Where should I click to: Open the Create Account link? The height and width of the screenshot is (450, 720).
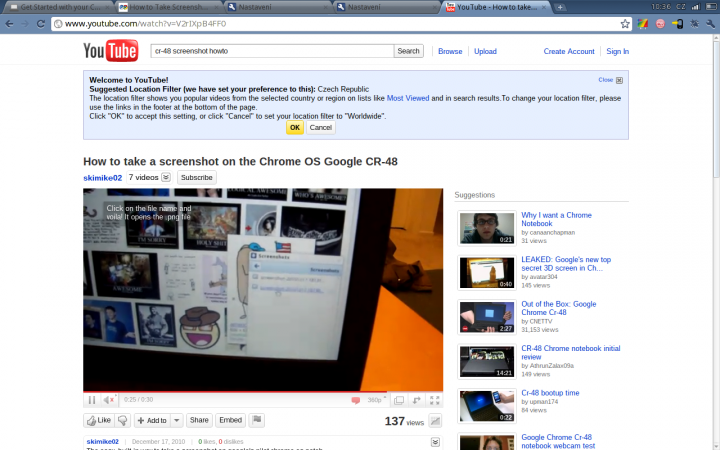(x=569, y=51)
